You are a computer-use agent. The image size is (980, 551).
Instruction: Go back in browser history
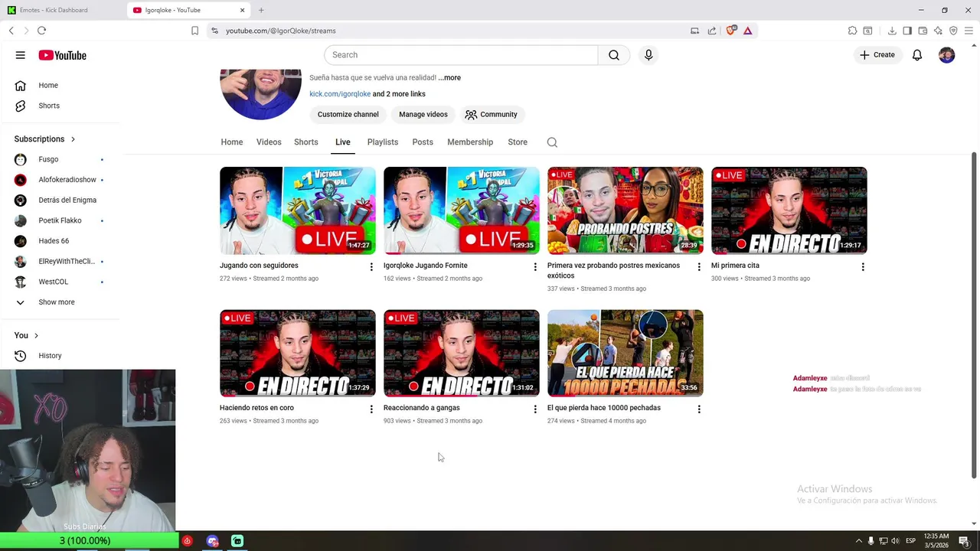[x=11, y=31]
